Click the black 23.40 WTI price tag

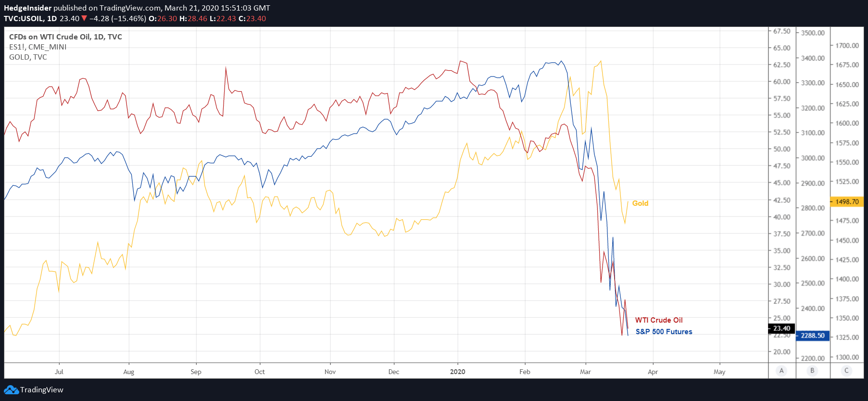point(781,328)
